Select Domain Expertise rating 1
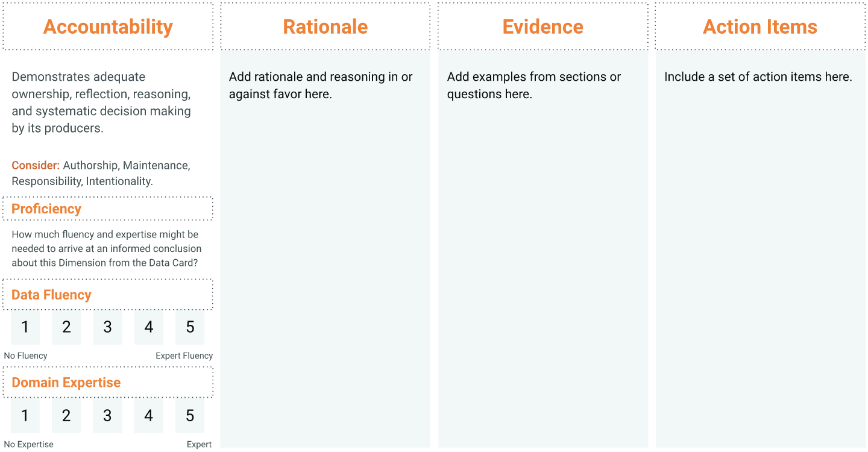The width and height of the screenshot is (868, 452). pyautogui.click(x=25, y=416)
